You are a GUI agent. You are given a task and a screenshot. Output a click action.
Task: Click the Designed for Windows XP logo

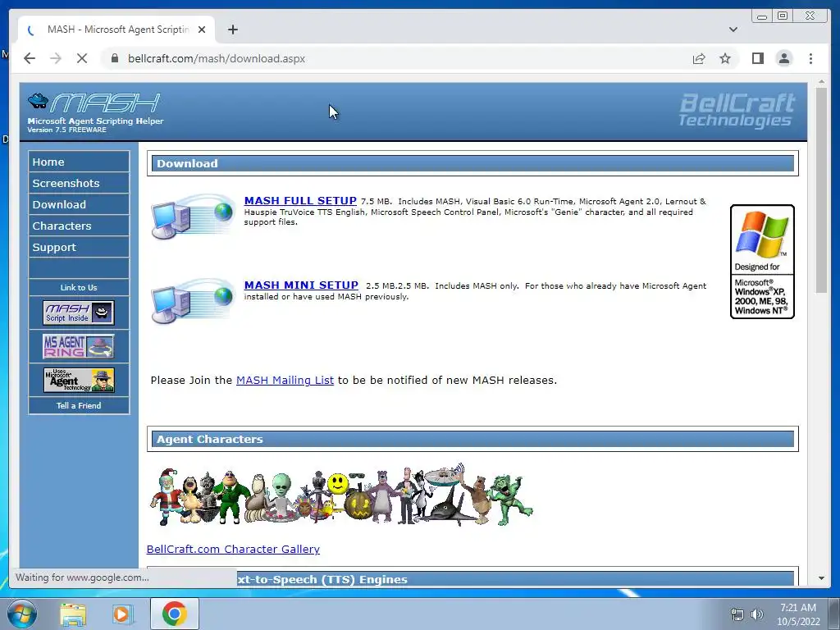pyautogui.click(x=762, y=262)
